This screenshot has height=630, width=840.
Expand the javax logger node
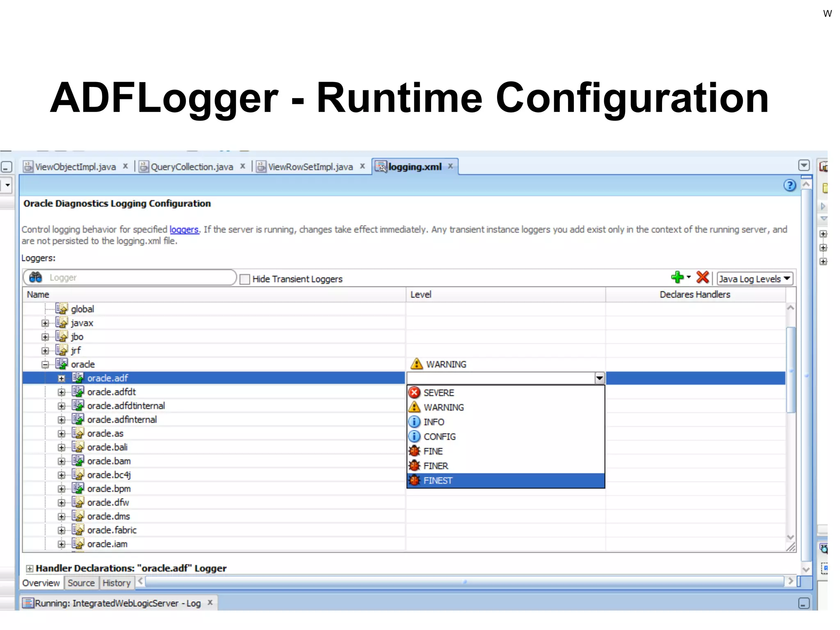point(45,323)
